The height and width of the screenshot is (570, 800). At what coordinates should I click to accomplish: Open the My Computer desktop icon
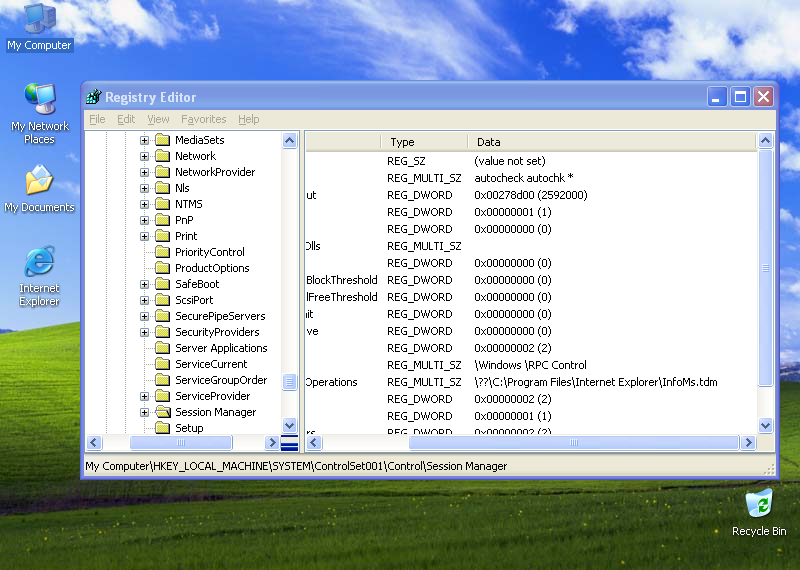point(39,27)
